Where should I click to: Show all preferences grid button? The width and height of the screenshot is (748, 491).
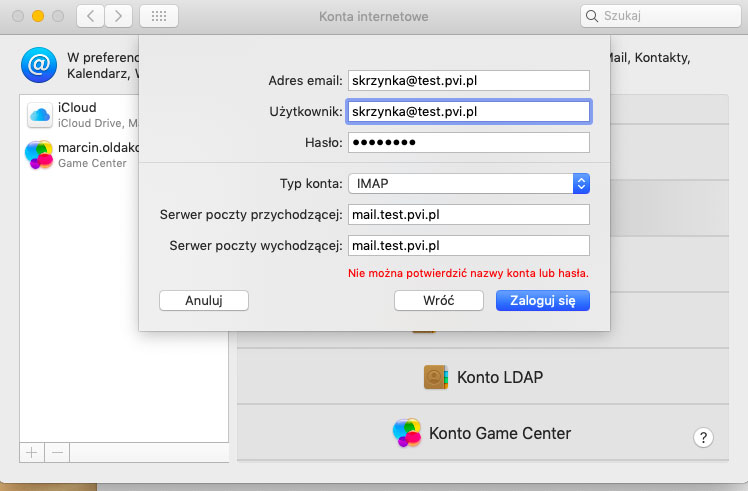(159, 17)
